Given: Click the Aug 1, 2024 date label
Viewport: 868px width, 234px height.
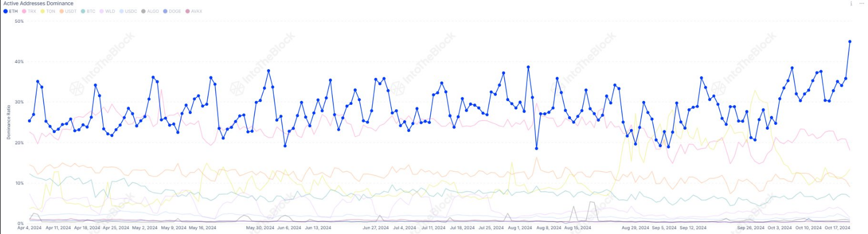Looking at the screenshot, I should pos(520,228).
